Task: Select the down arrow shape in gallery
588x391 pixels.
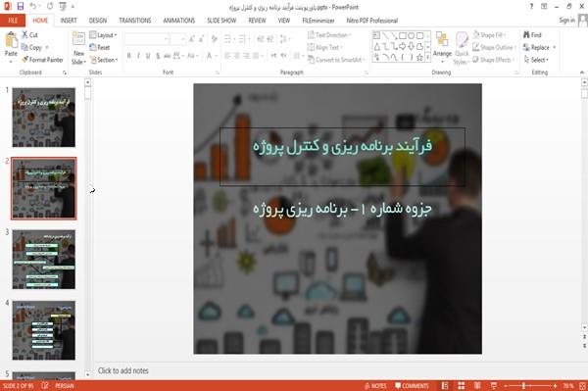Action: click(x=412, y=46)
